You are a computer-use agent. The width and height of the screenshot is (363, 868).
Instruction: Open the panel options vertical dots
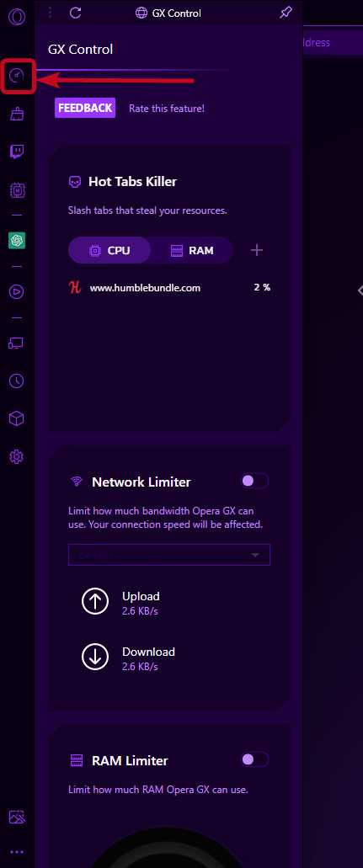click(51, 13)
